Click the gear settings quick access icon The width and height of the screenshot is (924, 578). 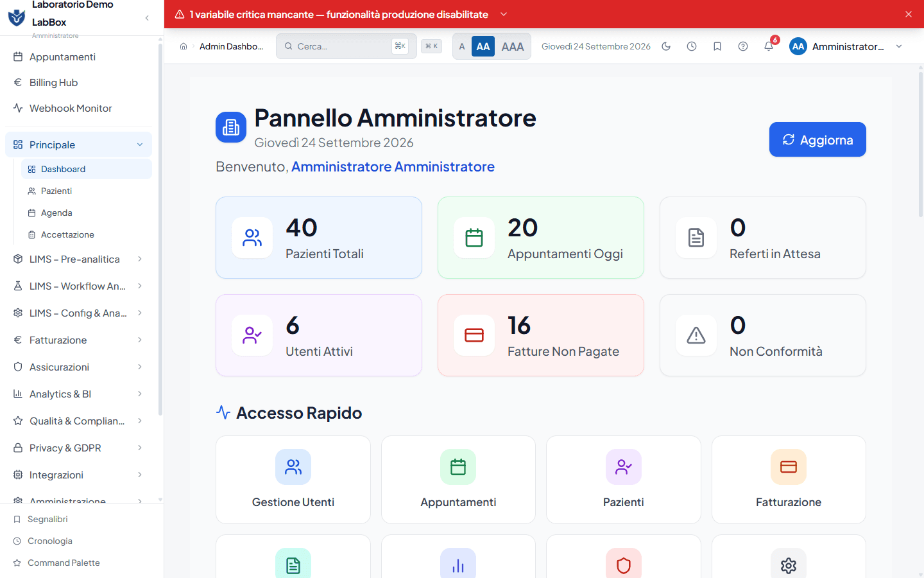pyautogui.click(x=789, y=564)
